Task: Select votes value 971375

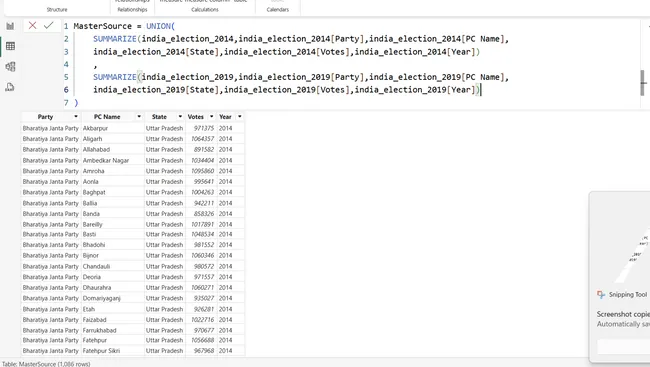Action: click(204, 128)
